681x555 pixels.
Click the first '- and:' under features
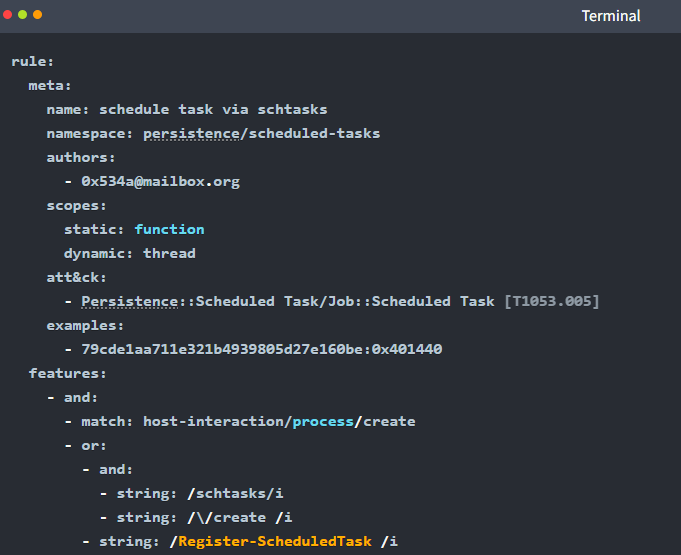tap(73, 397)
